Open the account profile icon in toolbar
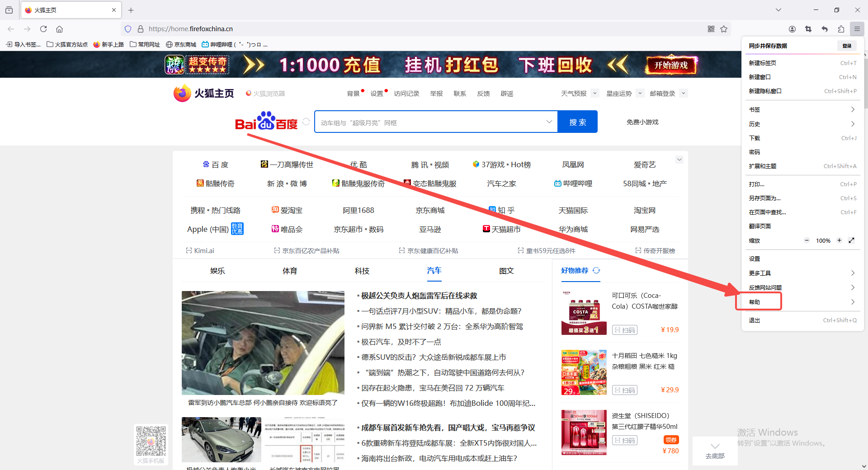Viewport: 868px width, 470px height. click(792, 29)
